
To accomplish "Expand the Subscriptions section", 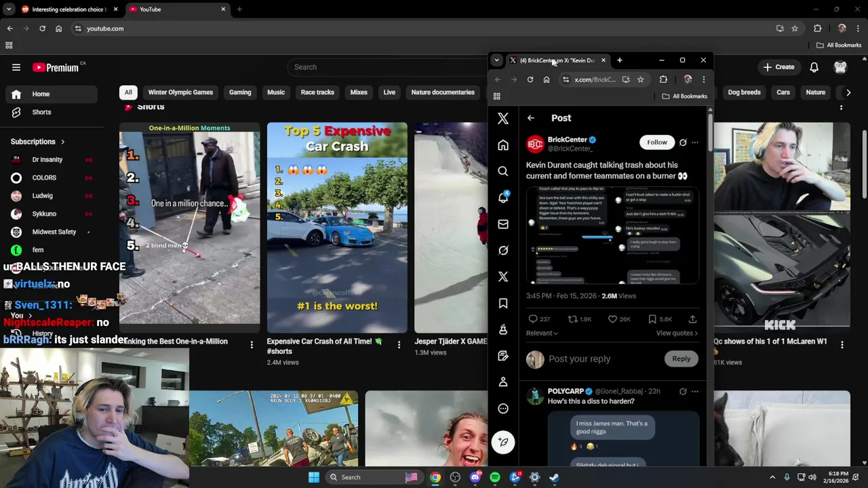I will point(38,142).
